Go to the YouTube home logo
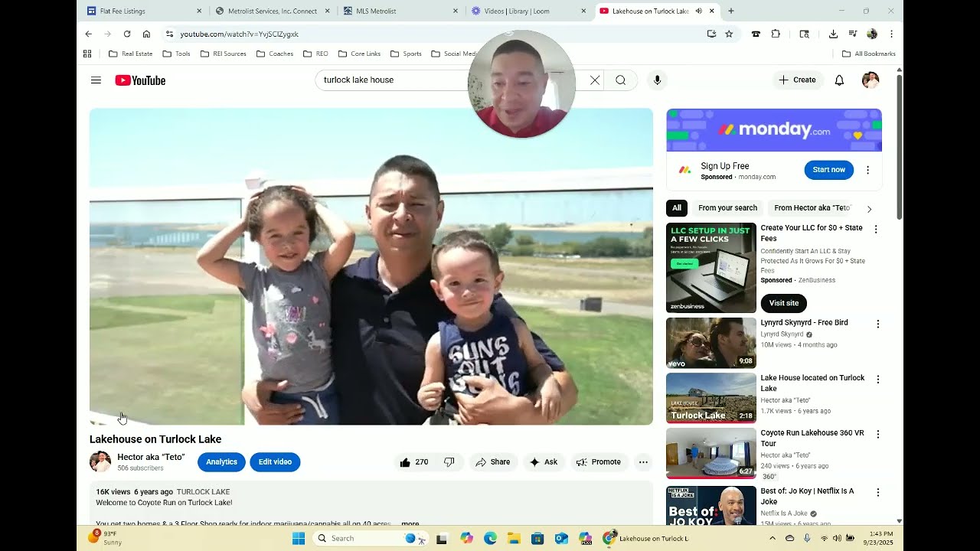This screenshot has height=551, width=980. [x=140, y=80]
